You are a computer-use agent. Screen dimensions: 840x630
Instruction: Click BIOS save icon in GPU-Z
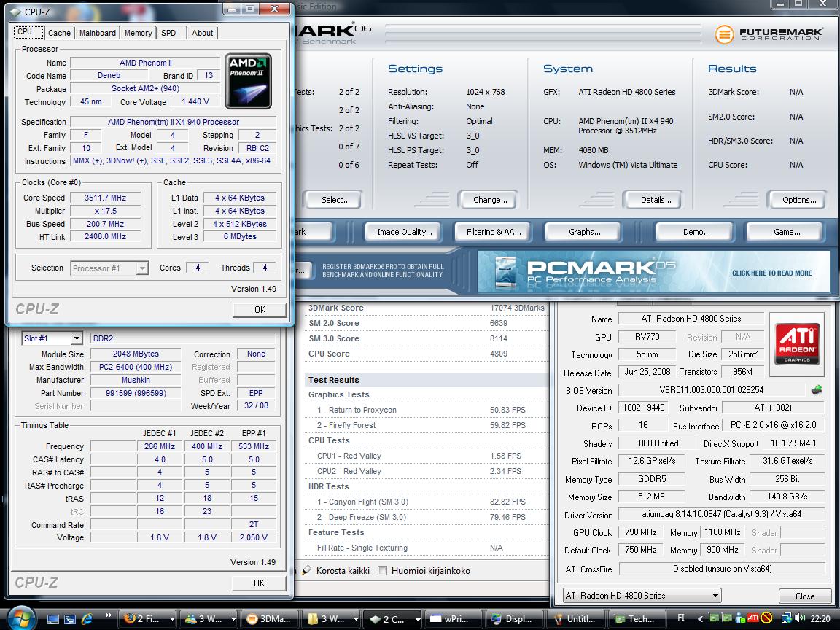click(817, 390)
